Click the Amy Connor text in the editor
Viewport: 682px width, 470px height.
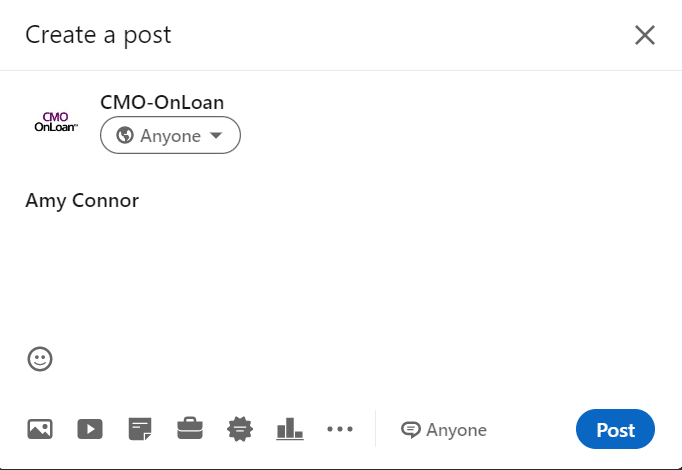[82, 200]
